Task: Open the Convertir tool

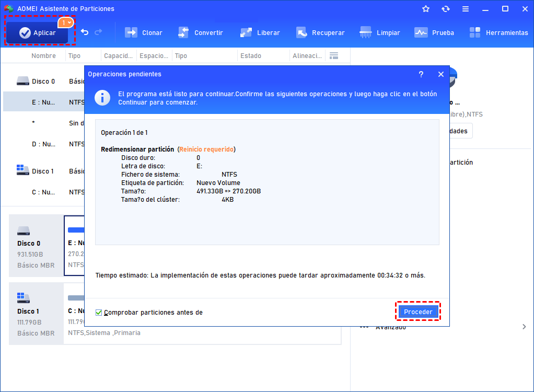Action: (201, 32)
